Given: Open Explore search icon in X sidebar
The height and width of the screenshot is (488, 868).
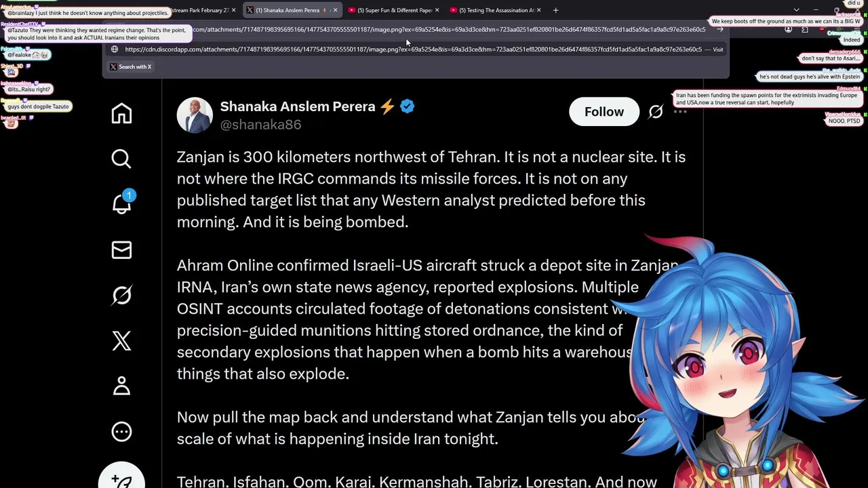Looking at the screenshot, I should pyautogui.click(x=121, y=159).
